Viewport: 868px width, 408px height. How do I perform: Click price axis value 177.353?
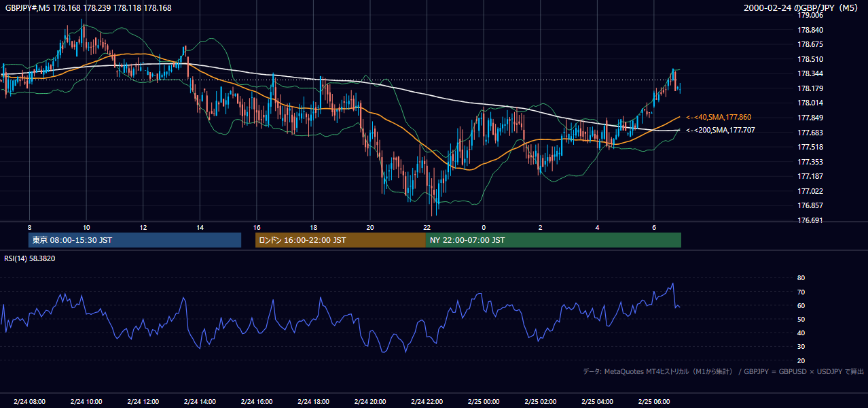[810, 162]
